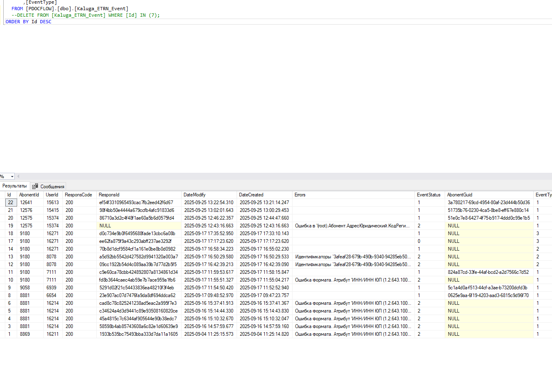Click the commented DELETE FROM line

click(x=86, y=15)
